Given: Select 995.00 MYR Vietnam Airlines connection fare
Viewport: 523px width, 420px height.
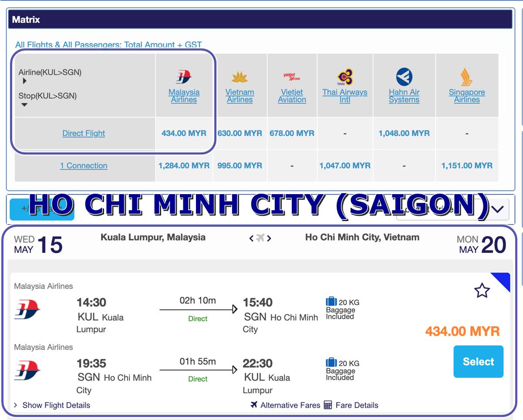Looking at the screenshot, I should coord(240,165).
